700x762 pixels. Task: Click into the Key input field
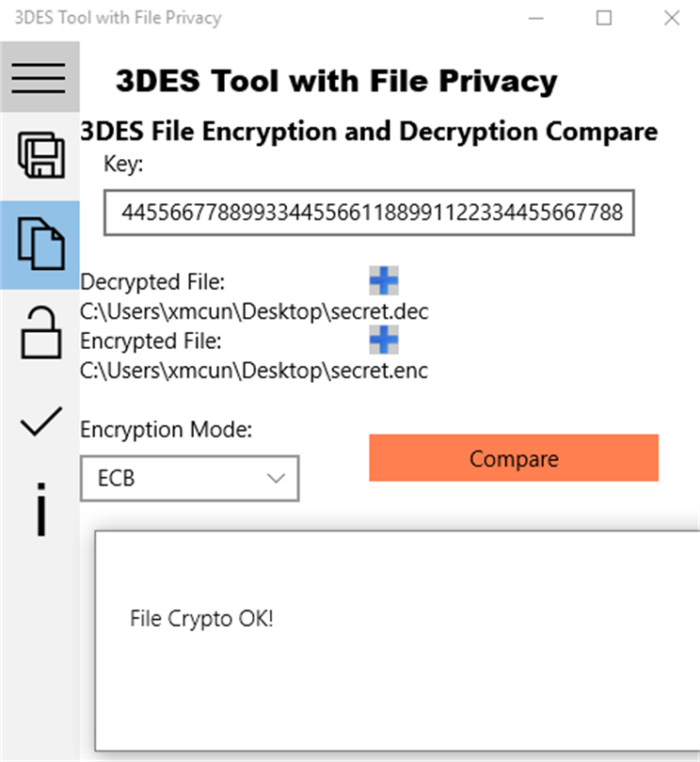point(370,214)
